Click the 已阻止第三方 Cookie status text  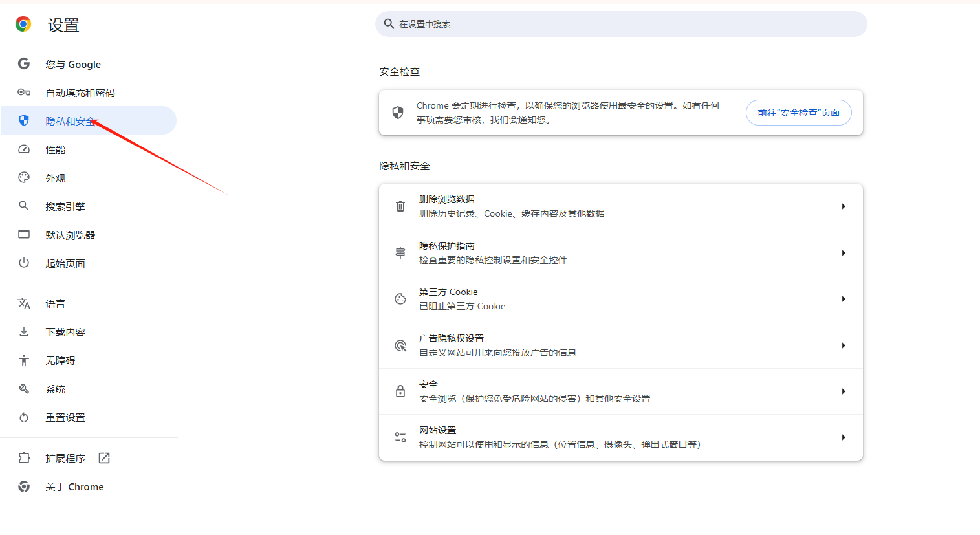pos(462,306)
